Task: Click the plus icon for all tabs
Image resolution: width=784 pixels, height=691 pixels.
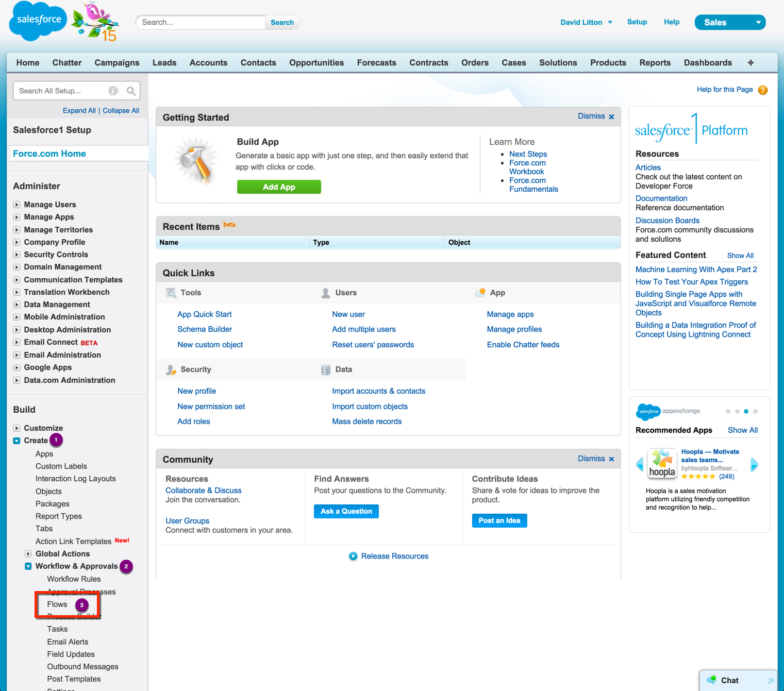Action: pos(750,63)
